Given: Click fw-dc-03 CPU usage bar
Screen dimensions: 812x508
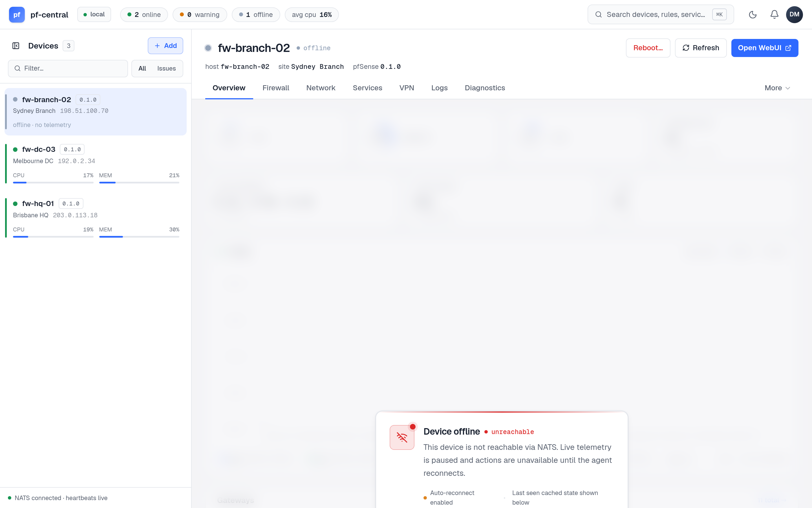Looking at the screenshot, I should coord(53,182).
